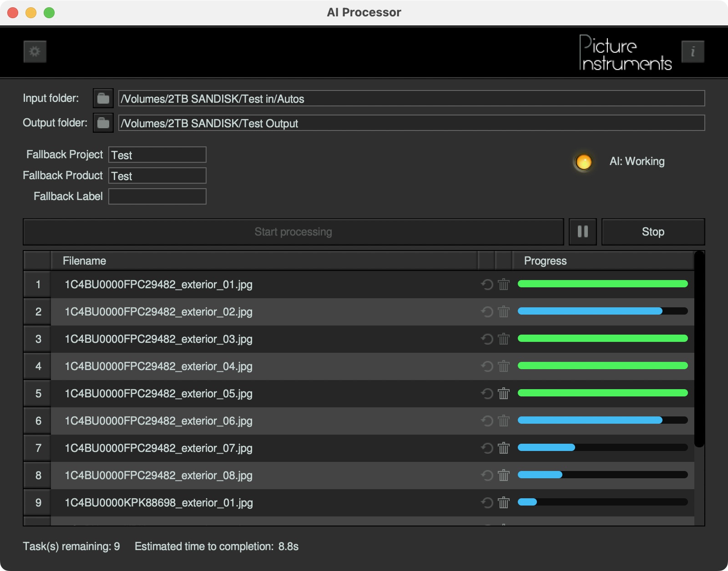Delete row 9 file with trash icon
Viewport: 728px width, 571px height.
point(503,503)
